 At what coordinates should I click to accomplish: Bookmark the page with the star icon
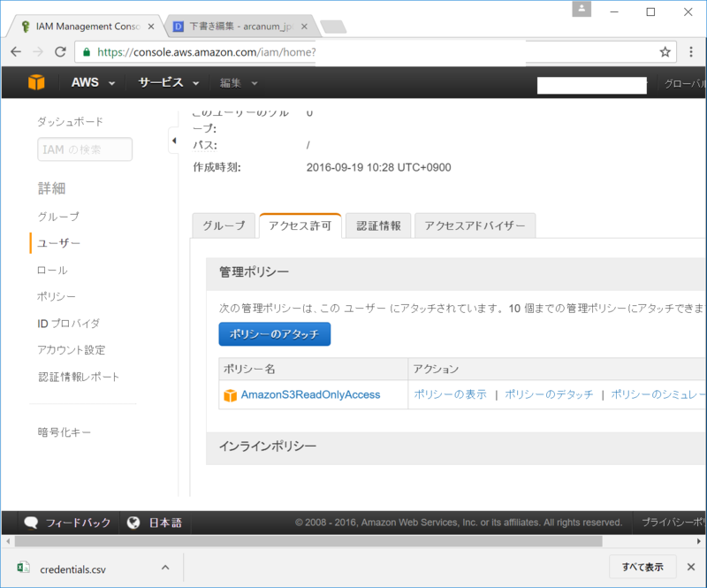(665, 52)
